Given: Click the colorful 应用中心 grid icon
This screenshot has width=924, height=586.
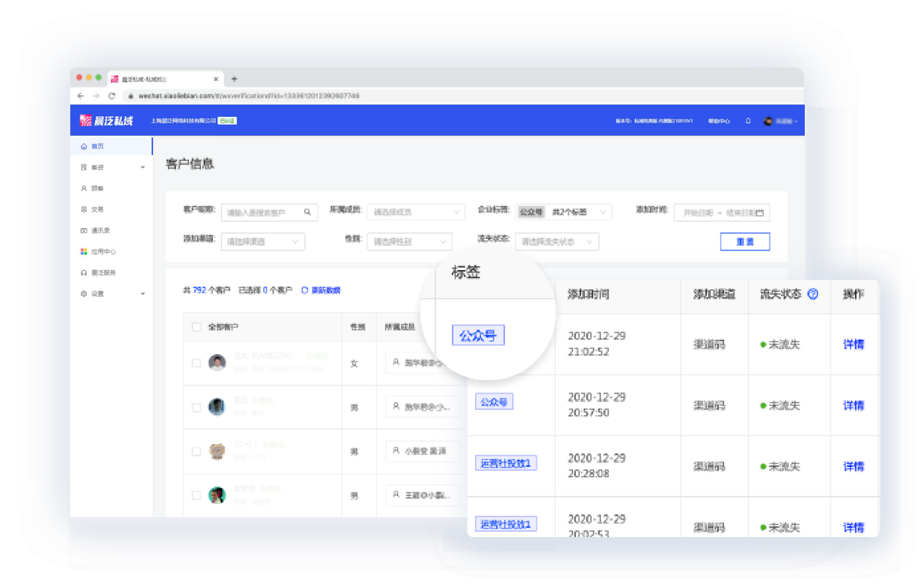Looking at the screenshot, I should point(84,252).
